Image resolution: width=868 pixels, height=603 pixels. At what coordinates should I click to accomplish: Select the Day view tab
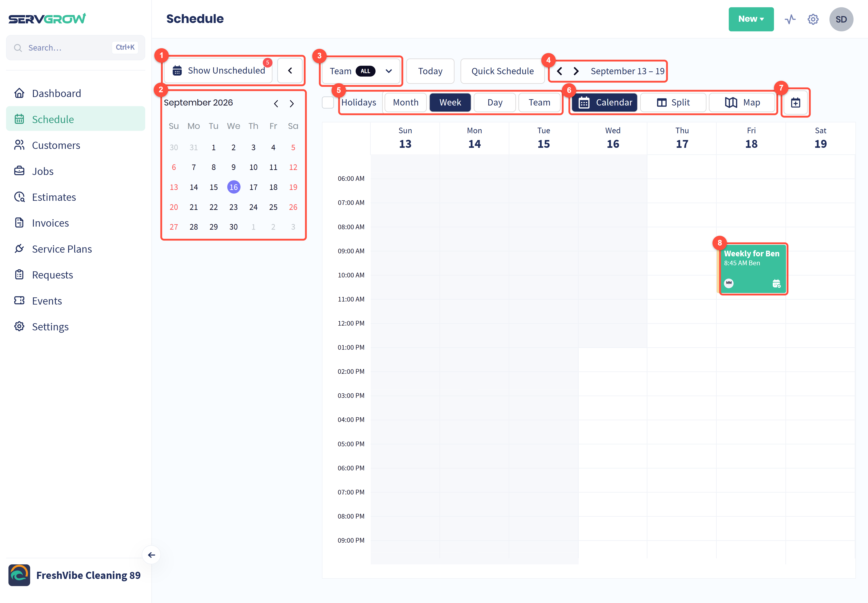(495, 102)
